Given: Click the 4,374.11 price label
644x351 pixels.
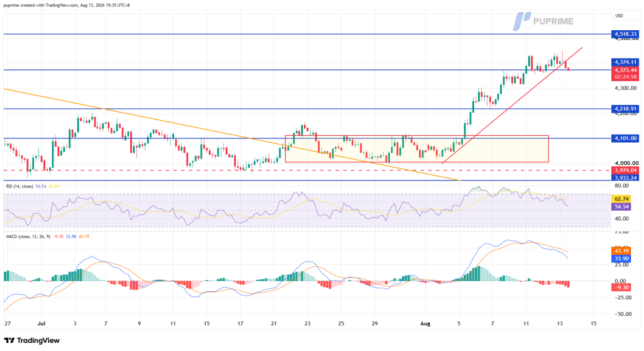Looking at the screenshot, I should 626,62.
